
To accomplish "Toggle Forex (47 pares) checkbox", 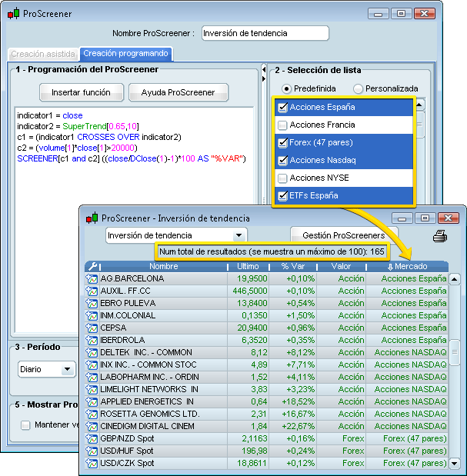I will [x=282, y=143].
